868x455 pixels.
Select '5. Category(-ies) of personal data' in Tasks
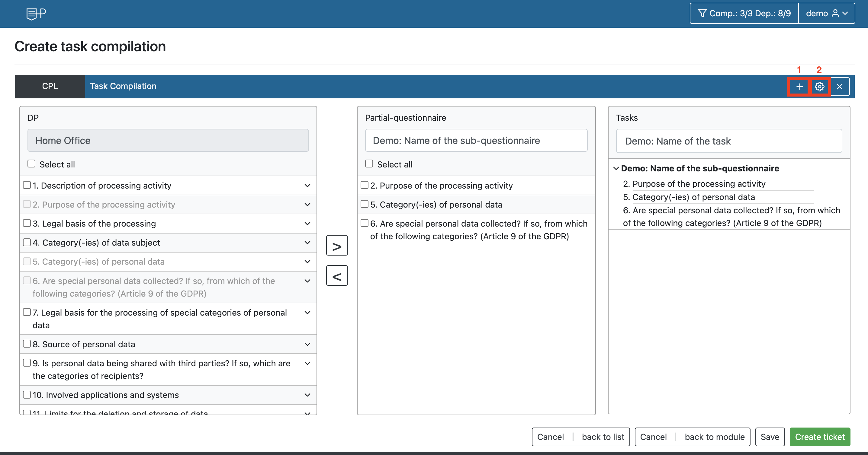[689, 197]
